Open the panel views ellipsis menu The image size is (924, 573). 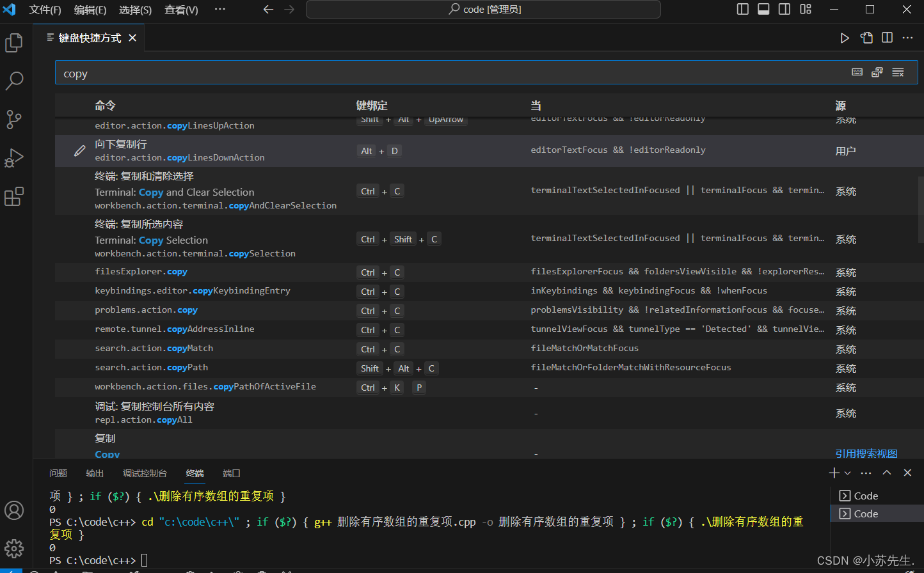866,473
